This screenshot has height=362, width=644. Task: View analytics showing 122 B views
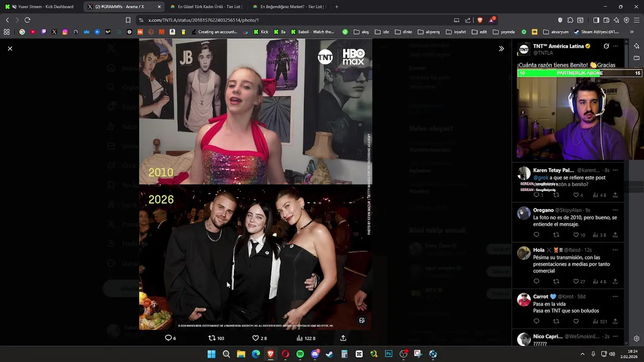click(x=306, y=338)
